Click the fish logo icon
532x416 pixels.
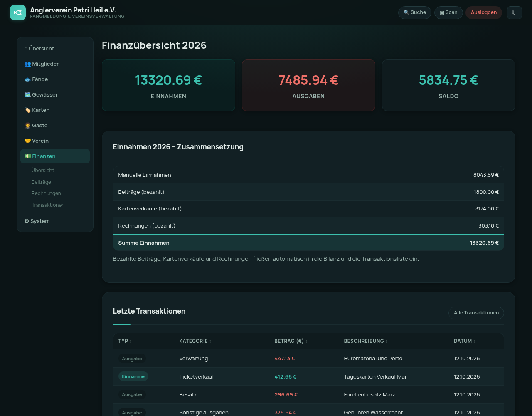18,12
